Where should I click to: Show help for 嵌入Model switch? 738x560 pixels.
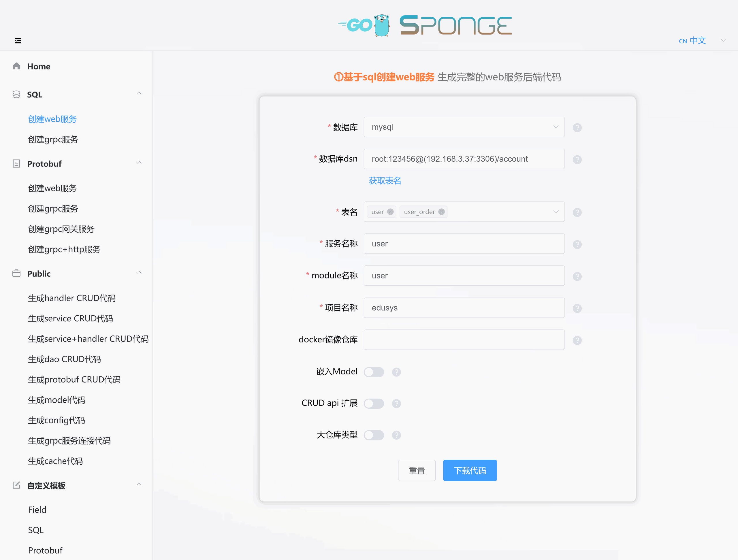click(396, 372)
